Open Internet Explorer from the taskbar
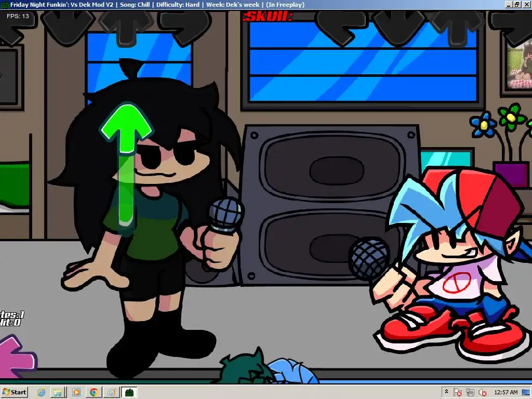 pyautogui.click(x=42, y=393)
